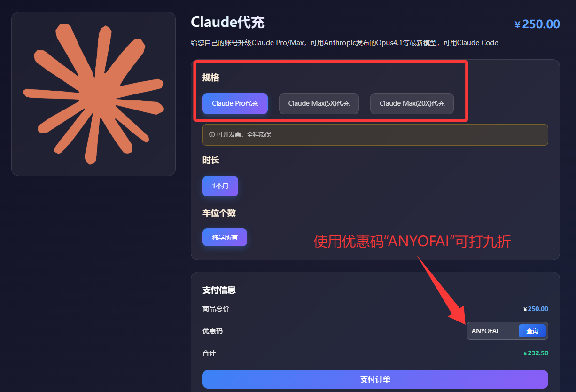The image size is (576, 392).
Task: Select the Claude Pro代充 specification option
Action: (x=235, y=103)
